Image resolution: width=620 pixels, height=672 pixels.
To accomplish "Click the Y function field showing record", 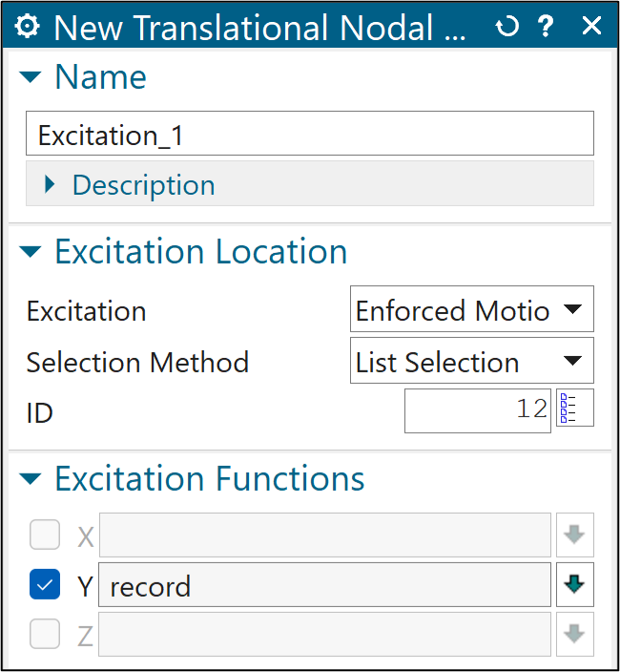I will (324, 585).
